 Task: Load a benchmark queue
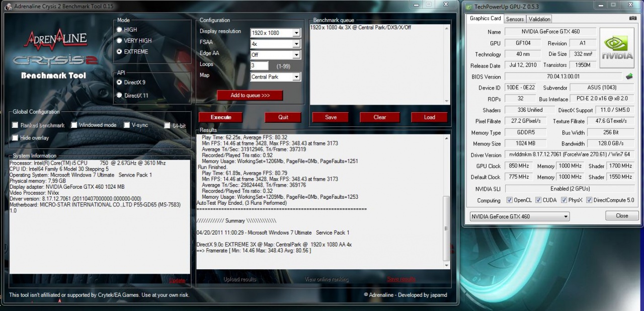(429, 117)
